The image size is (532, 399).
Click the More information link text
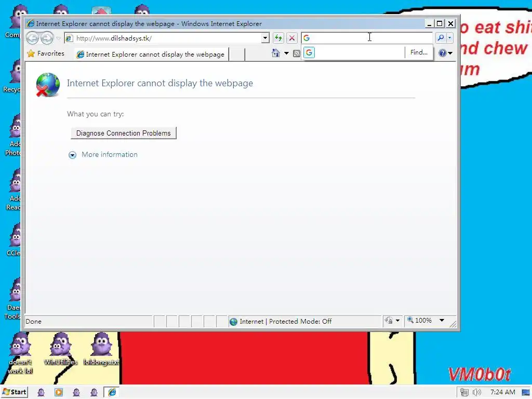tap(110, 154)
